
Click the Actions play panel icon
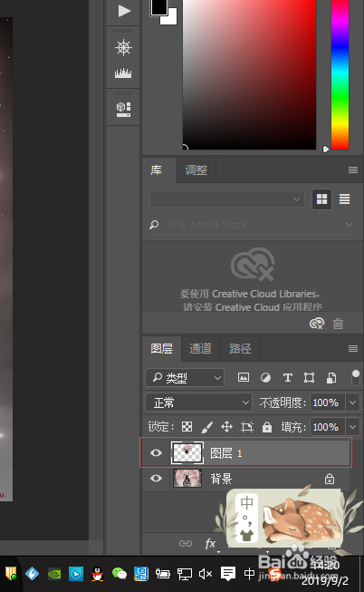[124, 11]
